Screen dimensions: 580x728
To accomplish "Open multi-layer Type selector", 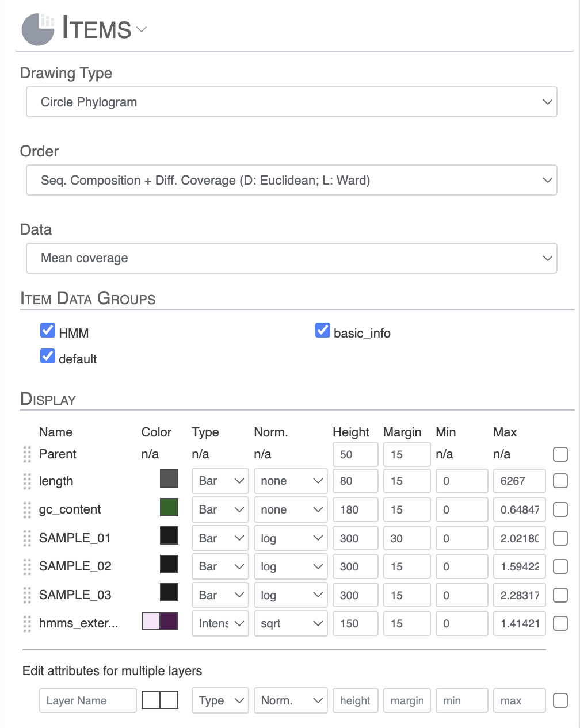I will point(220,700).
